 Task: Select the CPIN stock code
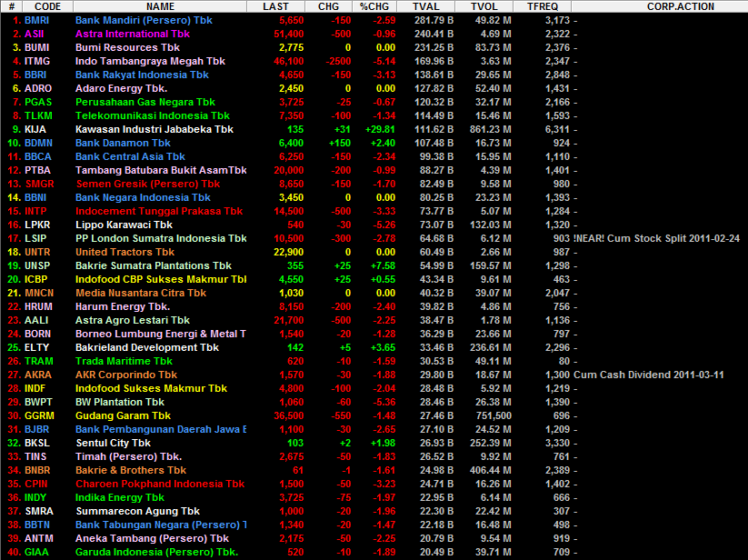point(36,484)
